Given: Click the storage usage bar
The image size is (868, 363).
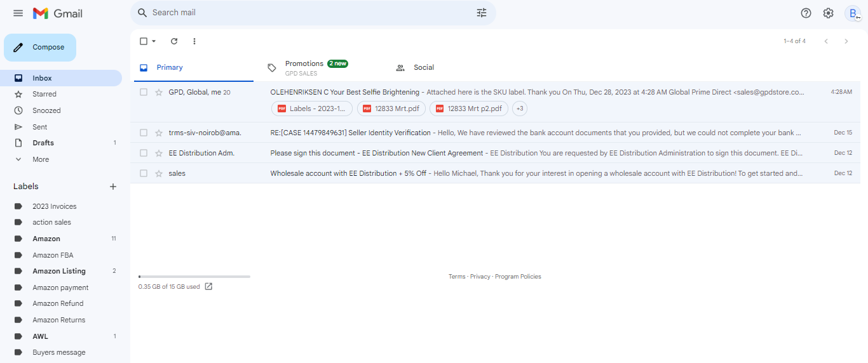Looking at the screenshot, I should coord(194,277).
